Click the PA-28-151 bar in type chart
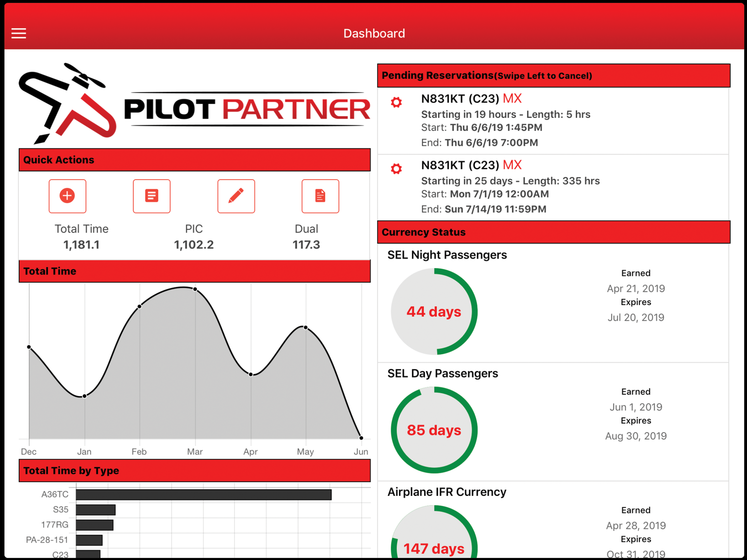 point(89,540)
